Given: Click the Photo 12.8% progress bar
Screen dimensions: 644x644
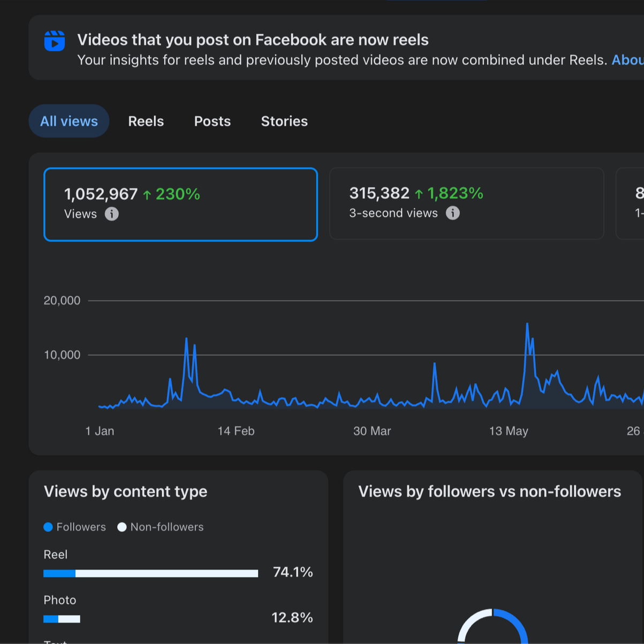Looking at the screenshot, I should click(62, 619).
